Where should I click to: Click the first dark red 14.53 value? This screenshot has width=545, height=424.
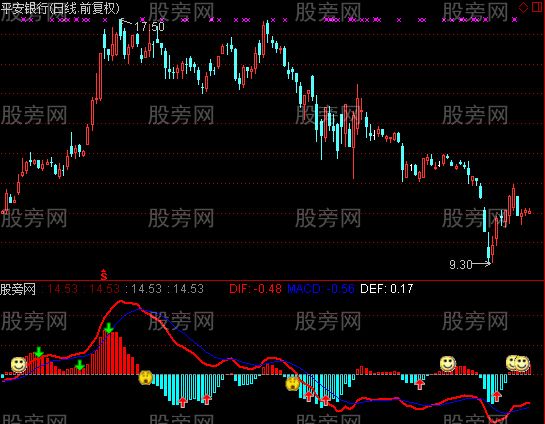point(63,289)
